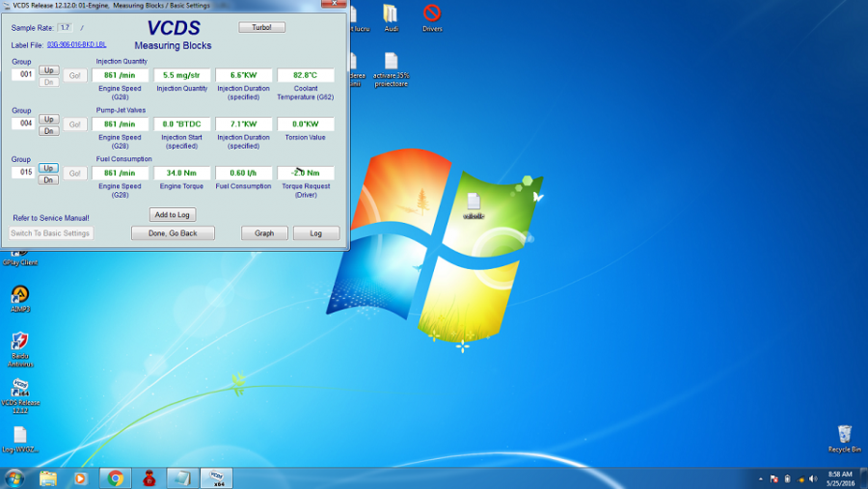Open the Recycle Bin
The height and width of the screenshot is (489, 868).
844,435
